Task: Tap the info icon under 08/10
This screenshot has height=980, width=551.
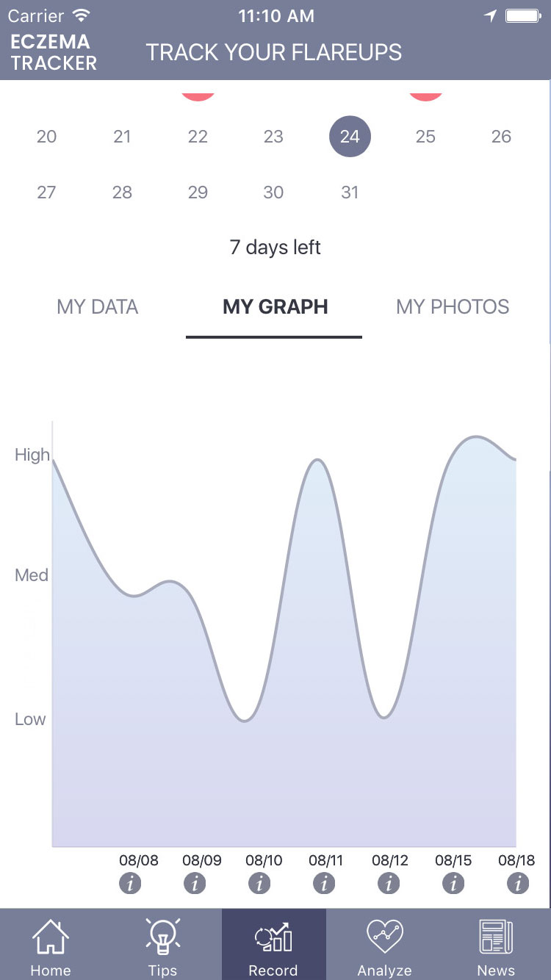Action: pyautogui.click(x=259, y=884)
